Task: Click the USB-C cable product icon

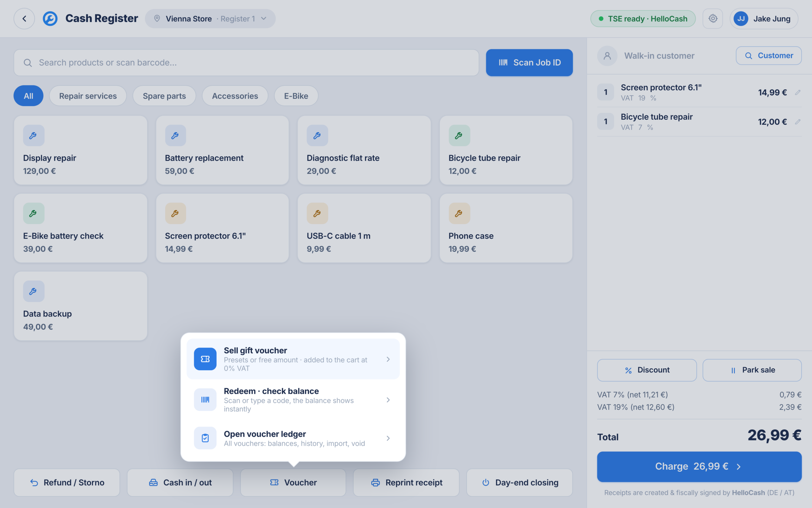Action: pyautogui.click(x=317, y=213)
